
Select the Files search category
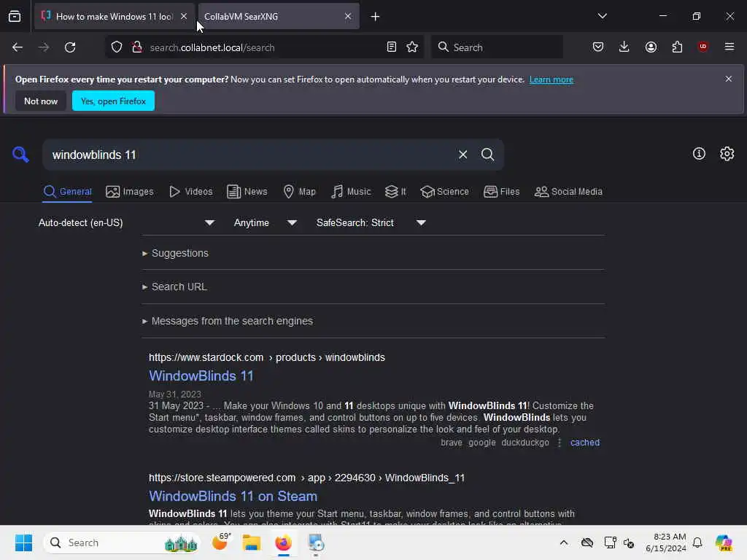(x=501, y=192)
